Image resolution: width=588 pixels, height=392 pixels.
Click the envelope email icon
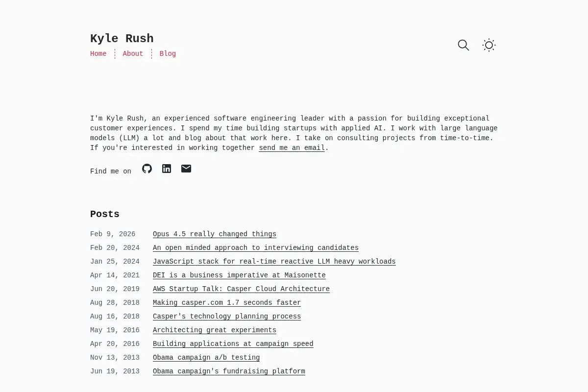186,169
